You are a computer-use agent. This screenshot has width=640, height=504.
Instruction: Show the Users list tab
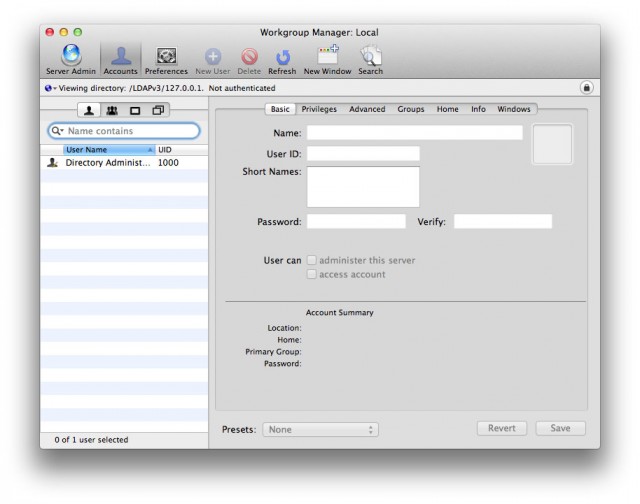coord(89,110)
